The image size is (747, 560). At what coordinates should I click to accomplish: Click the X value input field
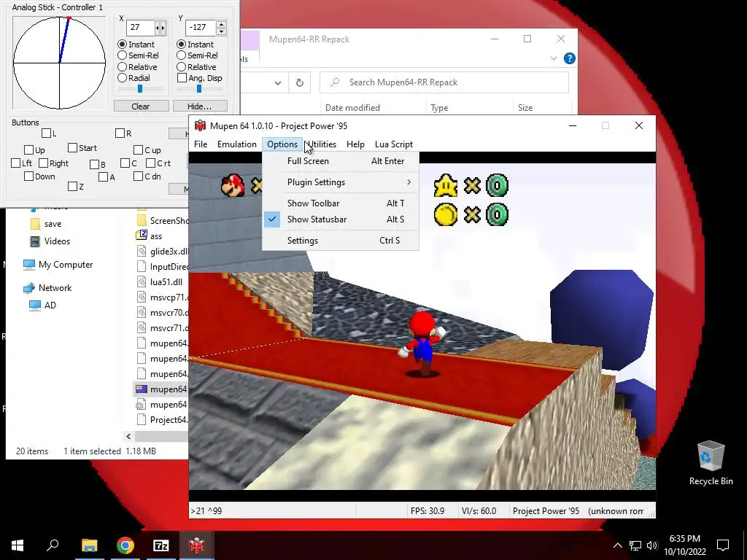pyautogui.click(x=141, y=28)
